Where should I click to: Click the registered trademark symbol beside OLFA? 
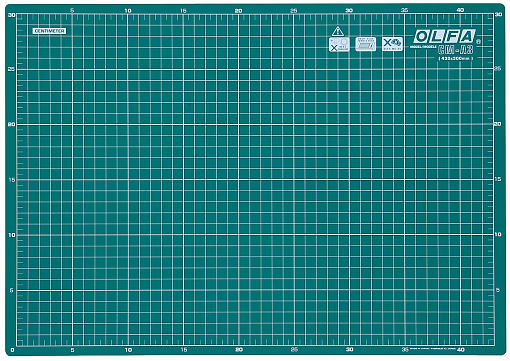click(478, 42)
